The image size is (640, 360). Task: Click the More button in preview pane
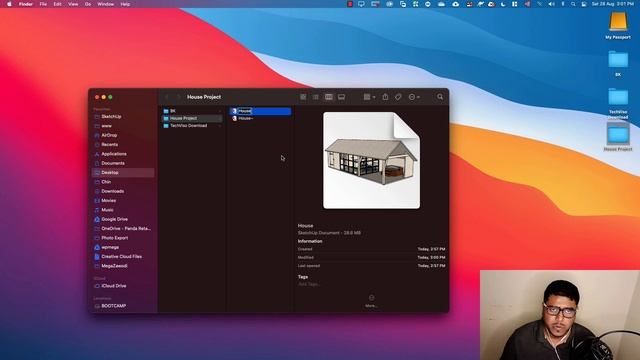371,301
